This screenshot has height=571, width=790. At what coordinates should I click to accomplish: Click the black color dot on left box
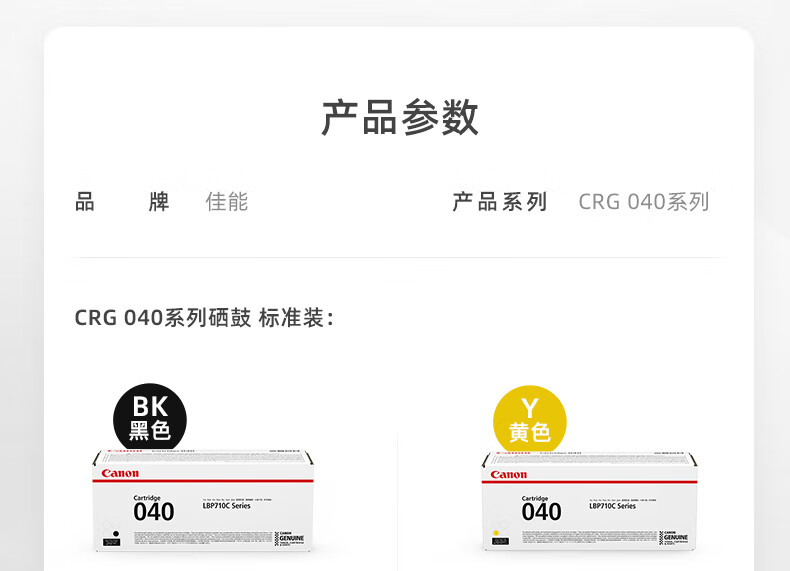116,533
